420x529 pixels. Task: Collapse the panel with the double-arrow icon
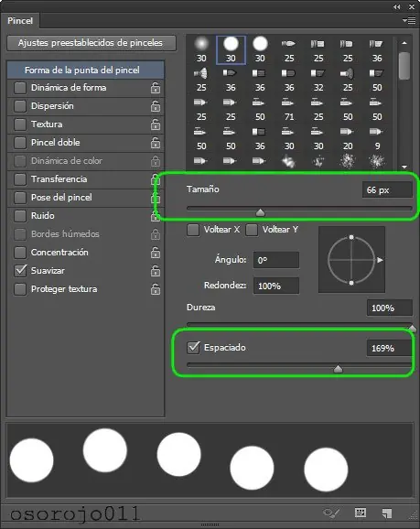coord(397,6)
